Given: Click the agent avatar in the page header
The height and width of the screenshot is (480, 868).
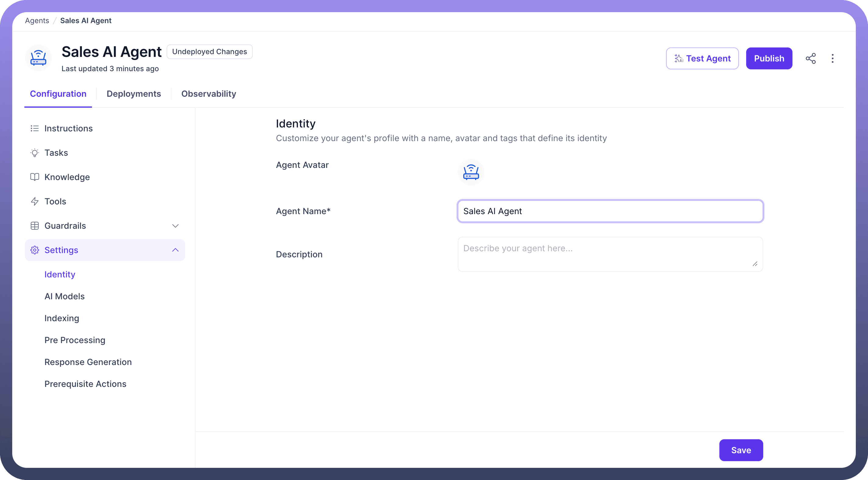Looking at the screenshot, I should (x=38, y=58).
